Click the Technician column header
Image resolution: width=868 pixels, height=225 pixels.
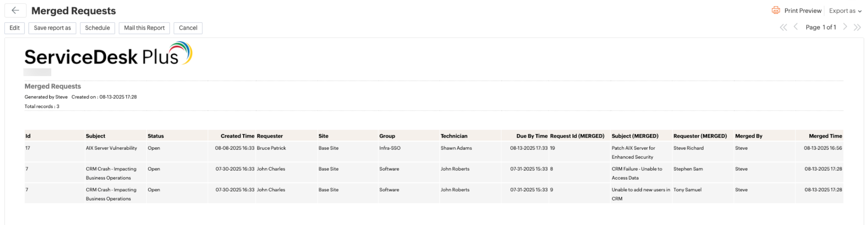coord(454,136)
